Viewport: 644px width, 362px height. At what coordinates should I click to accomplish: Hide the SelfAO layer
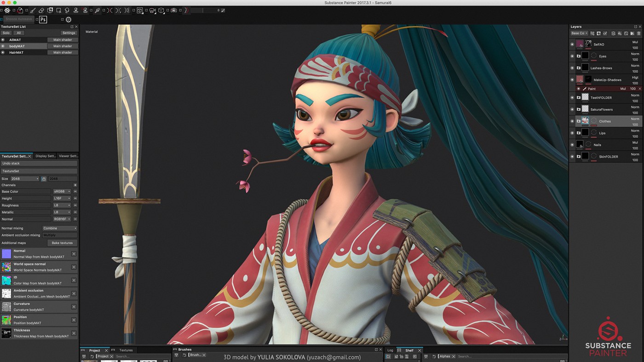(x=572, y=45)
